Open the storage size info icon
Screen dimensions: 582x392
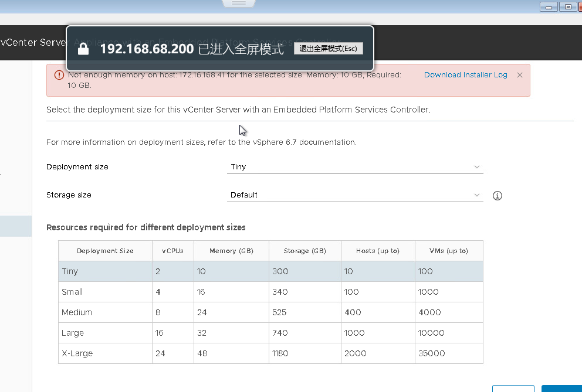pos(498,196)
